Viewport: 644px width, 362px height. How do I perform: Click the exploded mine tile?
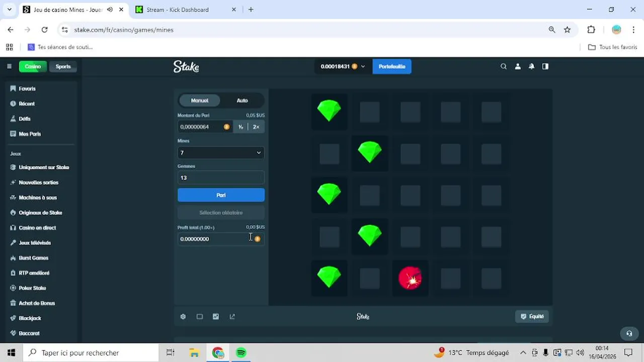(410, 278)
